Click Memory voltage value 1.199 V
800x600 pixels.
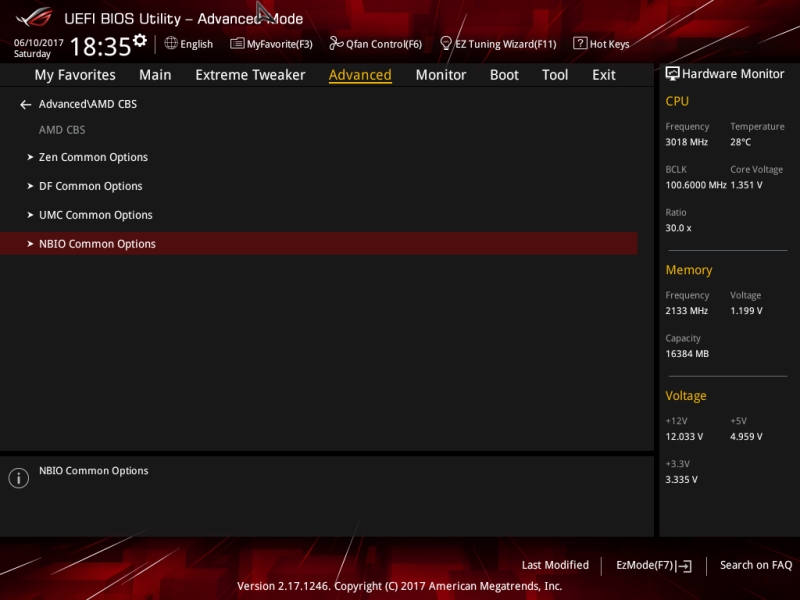click(x=746, y=311)
